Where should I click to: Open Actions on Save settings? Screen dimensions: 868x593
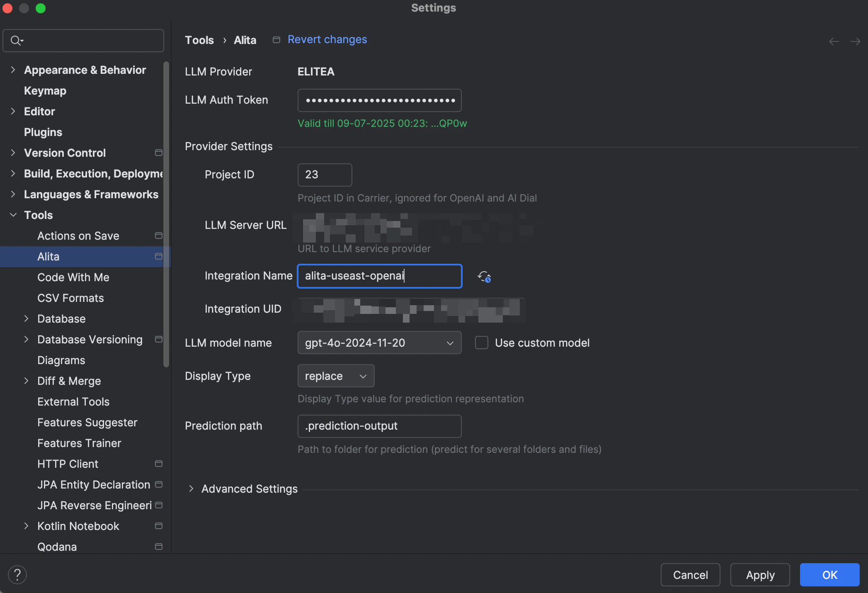(x=78, y=236)
